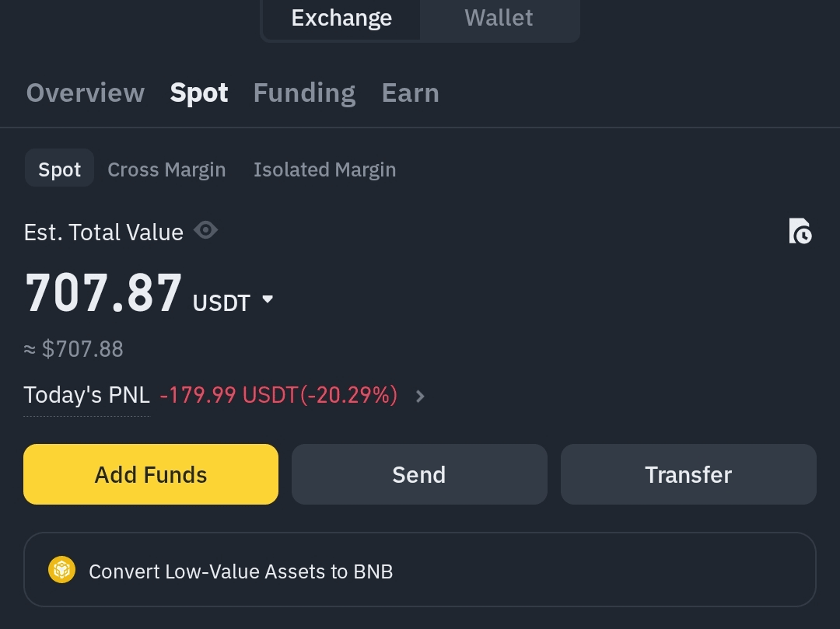Expand Today's PNL details chevron
Viewport: 840px width, 629px height.
click(420, 396)
